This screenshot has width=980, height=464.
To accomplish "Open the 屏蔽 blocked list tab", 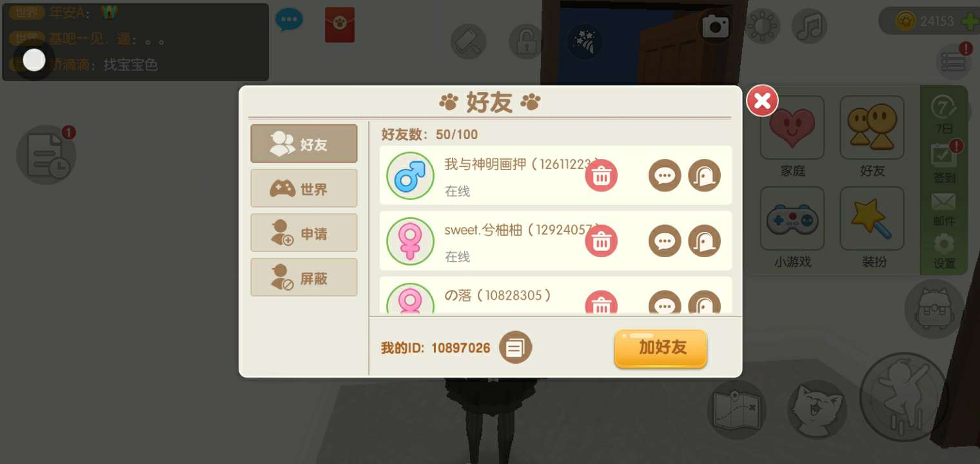I will [x=304, y=277].
